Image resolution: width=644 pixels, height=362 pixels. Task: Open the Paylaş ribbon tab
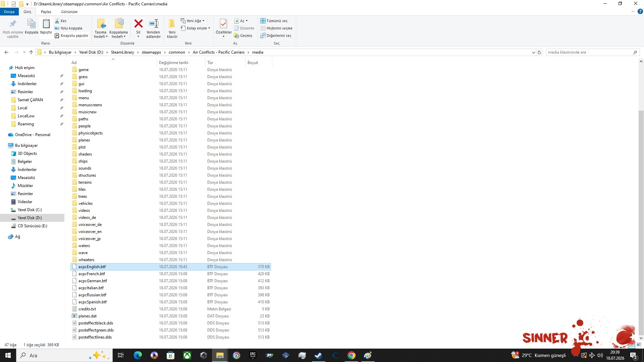[46, 12]
